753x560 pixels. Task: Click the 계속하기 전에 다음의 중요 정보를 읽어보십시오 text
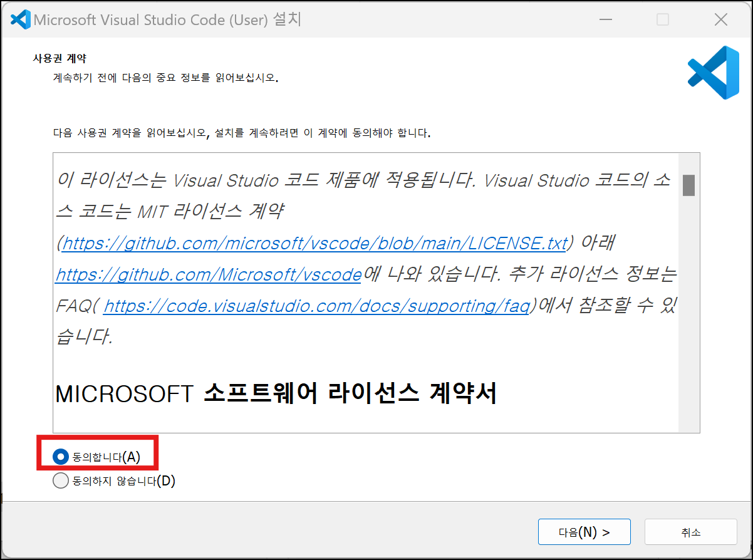(165, 79)
